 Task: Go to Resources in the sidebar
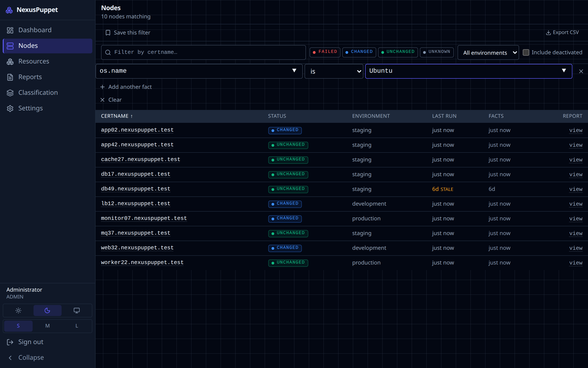pyautogui.click(x=47, y=61)
